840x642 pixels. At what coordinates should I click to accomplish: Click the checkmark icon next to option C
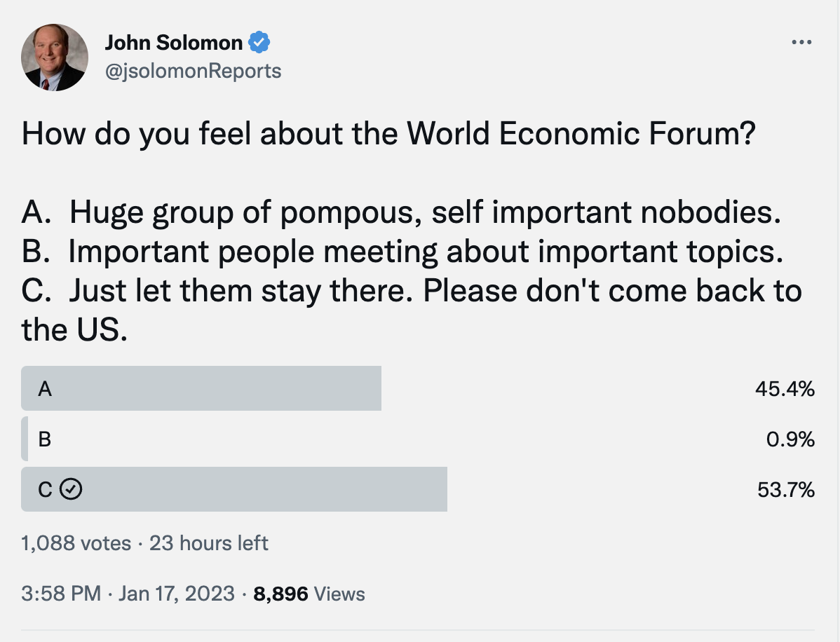point(71,489)
